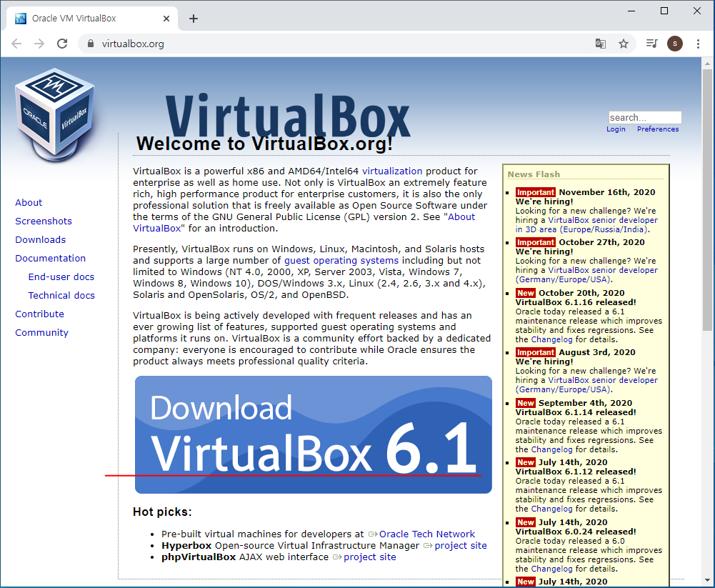Open Documentation in the sidebar

click(51, 258)
